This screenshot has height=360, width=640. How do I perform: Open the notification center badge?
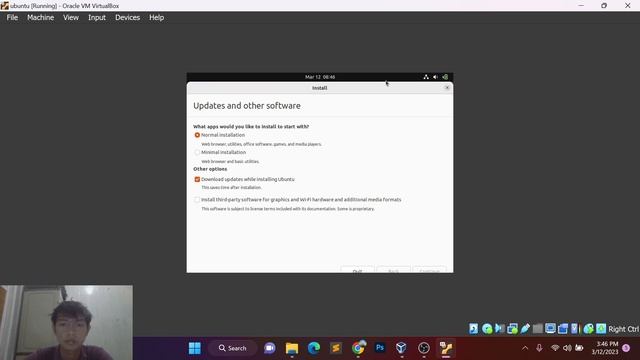[626, 348]
